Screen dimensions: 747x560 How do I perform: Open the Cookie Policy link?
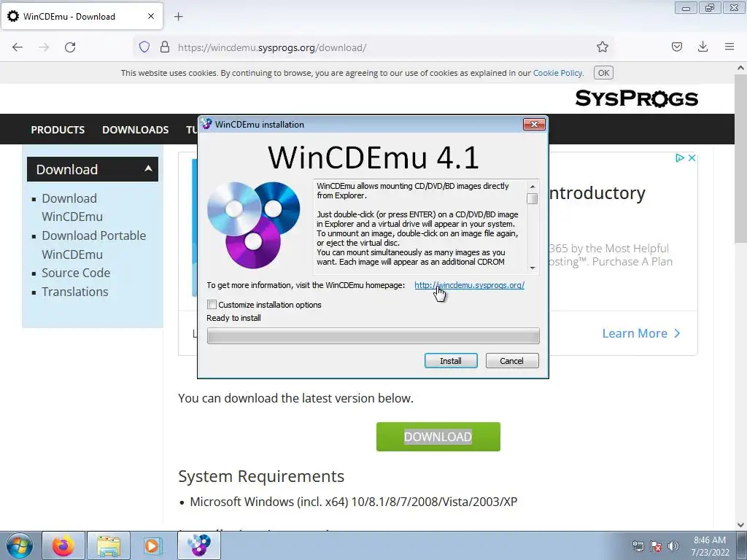[x=557, y=73]
